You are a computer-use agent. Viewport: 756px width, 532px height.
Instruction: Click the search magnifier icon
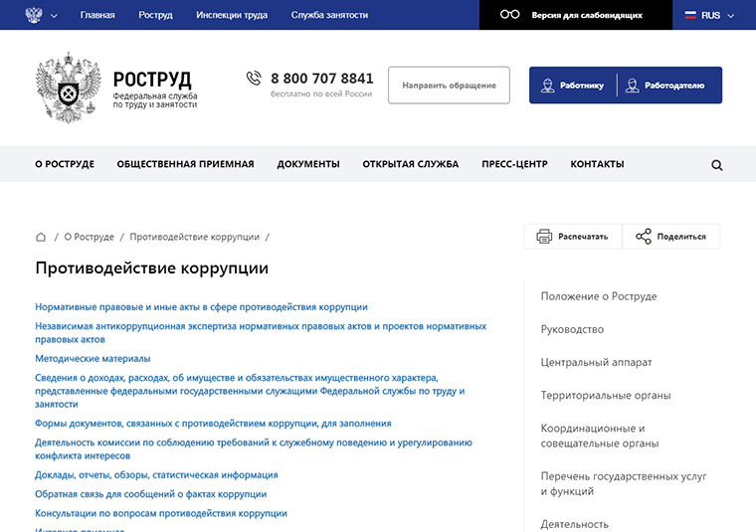click(717, 165)
